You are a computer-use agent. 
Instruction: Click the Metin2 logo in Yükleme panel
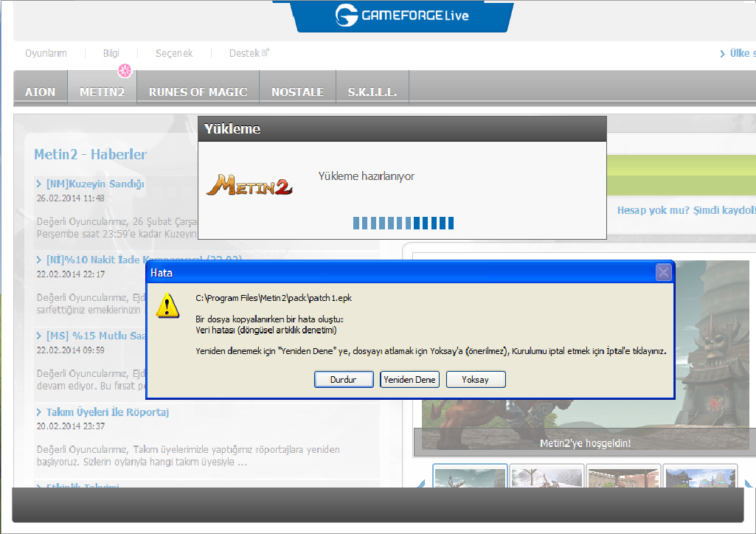pos(249,185)
